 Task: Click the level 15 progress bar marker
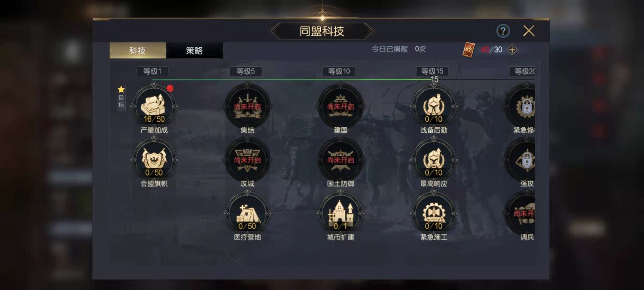[x=434, y=79]
